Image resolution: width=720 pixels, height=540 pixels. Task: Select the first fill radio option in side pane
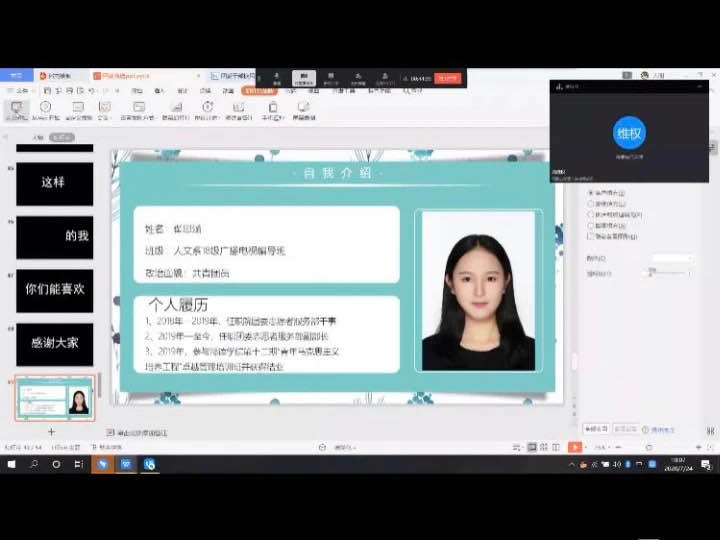[591, 192]
